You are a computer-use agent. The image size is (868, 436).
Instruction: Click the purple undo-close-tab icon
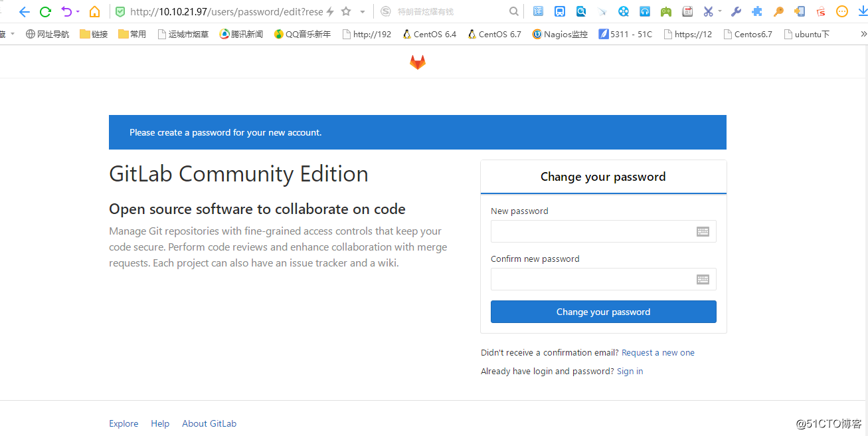66,11
